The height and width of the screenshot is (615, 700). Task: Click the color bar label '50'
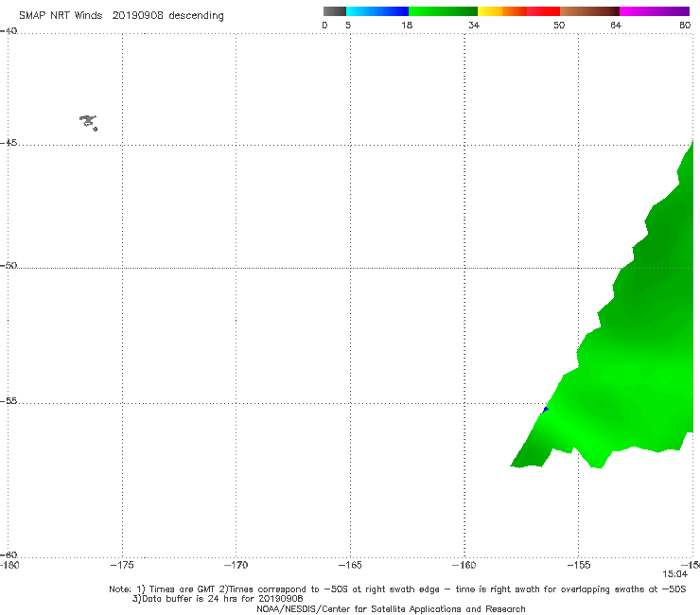click(559, 25)
